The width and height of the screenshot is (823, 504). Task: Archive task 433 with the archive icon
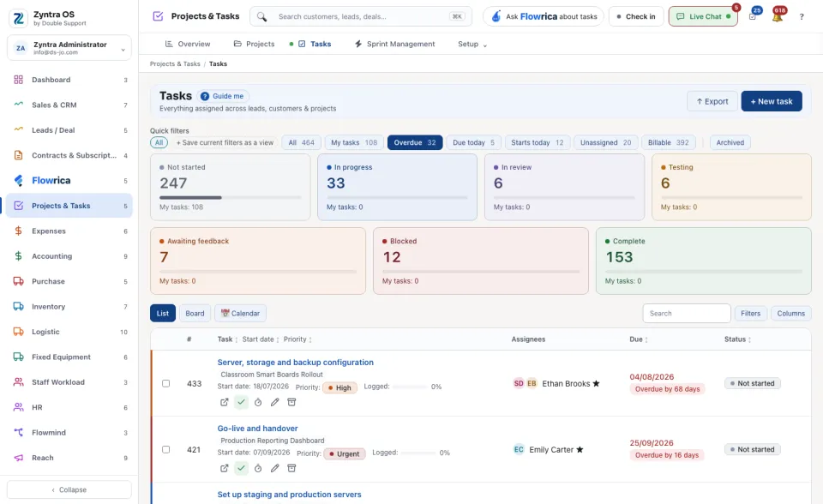(x=291, y=402)
